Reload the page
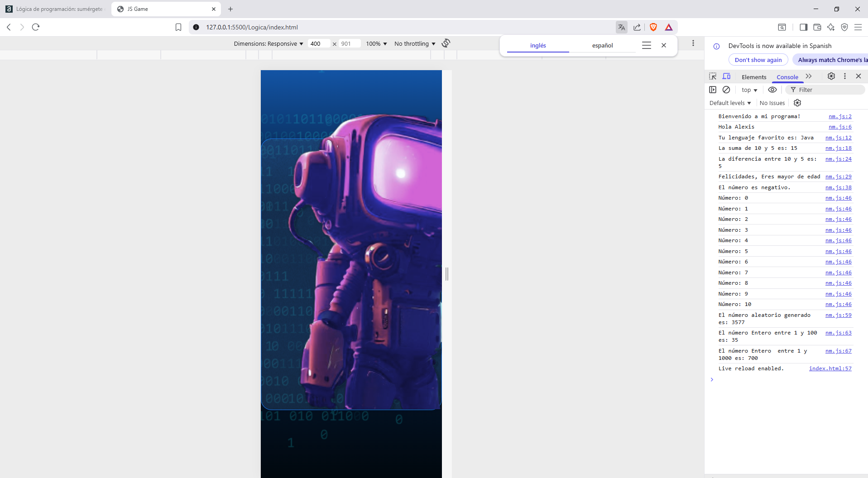 point(36,27)
